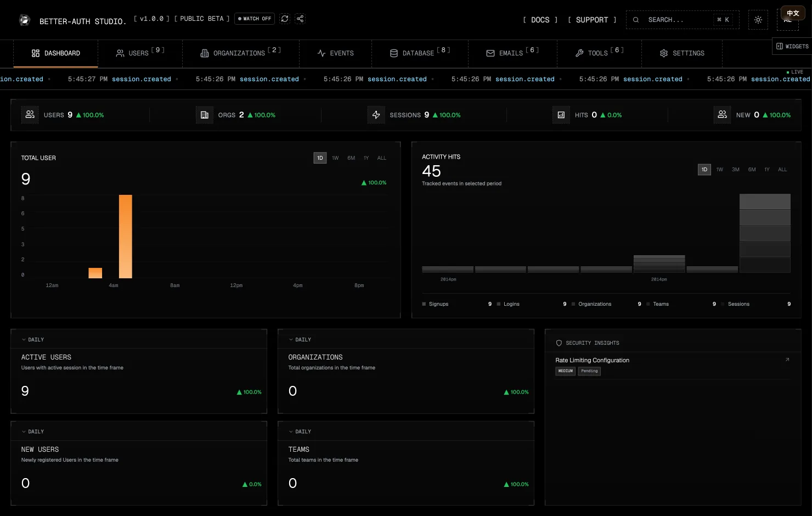Click the Users stat card icon
812x516 pixels.
pyautogui.click(x=30, y=115)
